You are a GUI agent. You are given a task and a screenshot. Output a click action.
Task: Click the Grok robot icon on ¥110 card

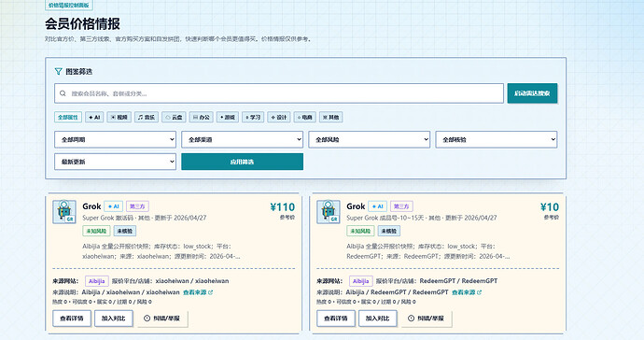click(x=64, y=212)
